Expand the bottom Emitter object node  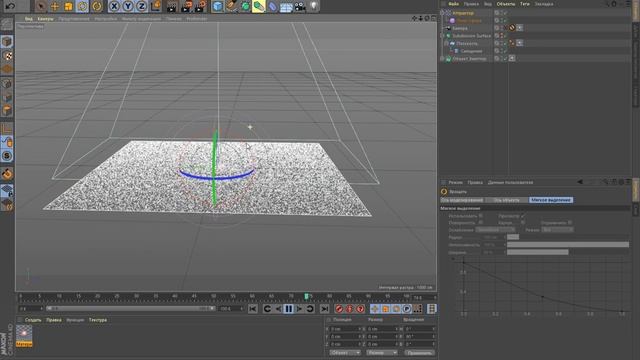442,59
